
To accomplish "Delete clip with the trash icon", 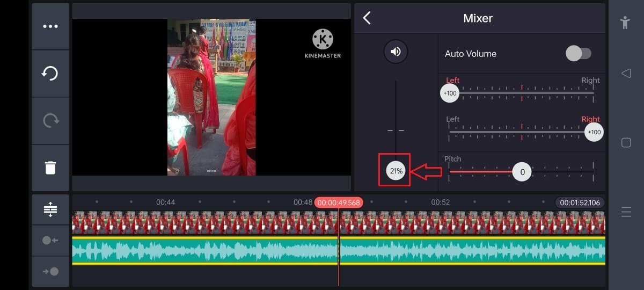I will 50,168.
